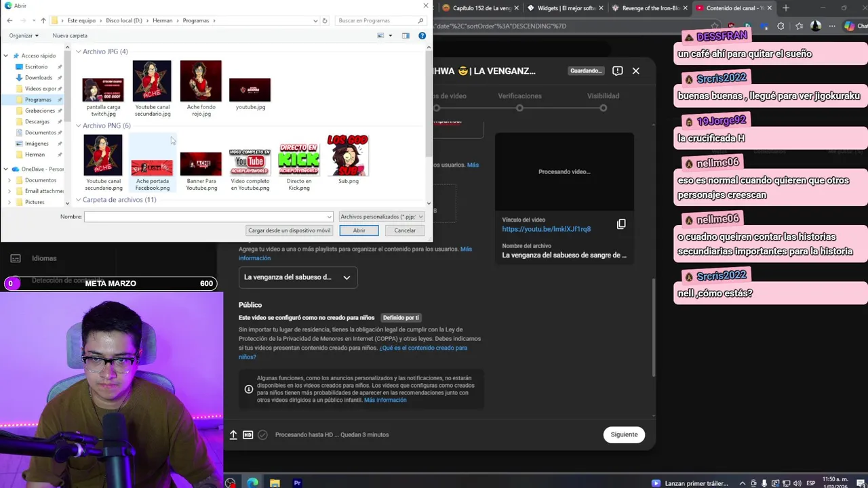The height and width of the screenshot is (488, 868).
Task: Click the Abrir button
Action: point(359,230)
